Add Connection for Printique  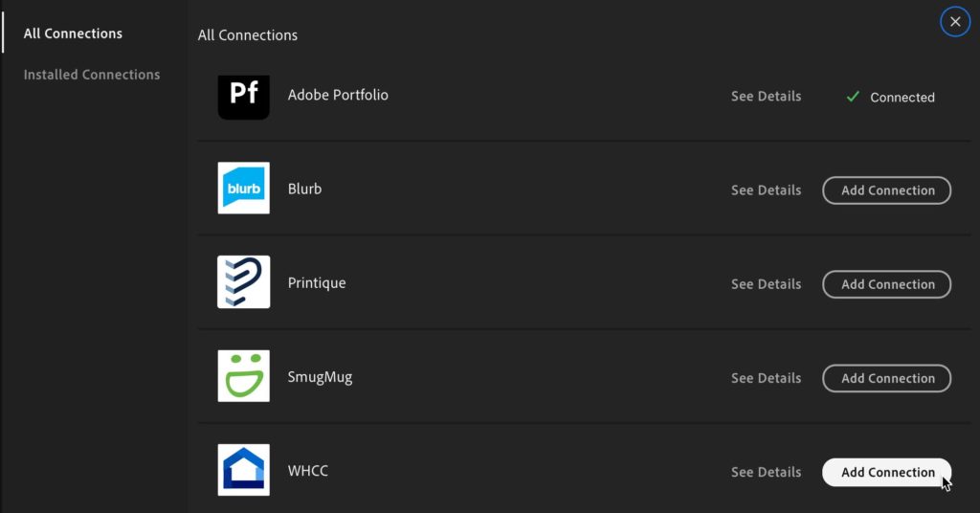pos(887,284)
